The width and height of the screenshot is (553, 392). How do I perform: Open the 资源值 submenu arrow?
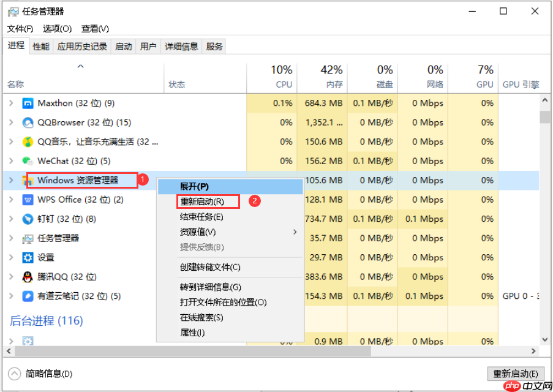tap(295, 232)
